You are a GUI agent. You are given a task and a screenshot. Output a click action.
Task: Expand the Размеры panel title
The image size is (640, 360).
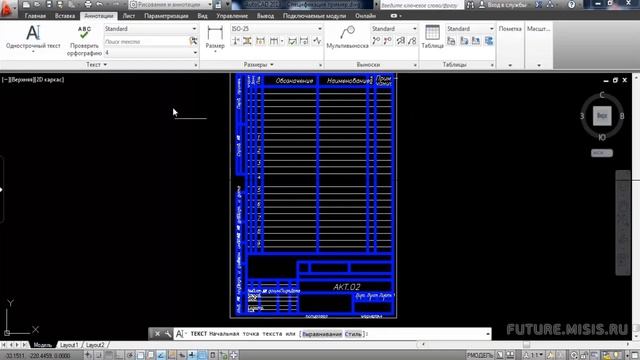click(x=259, y=64)
